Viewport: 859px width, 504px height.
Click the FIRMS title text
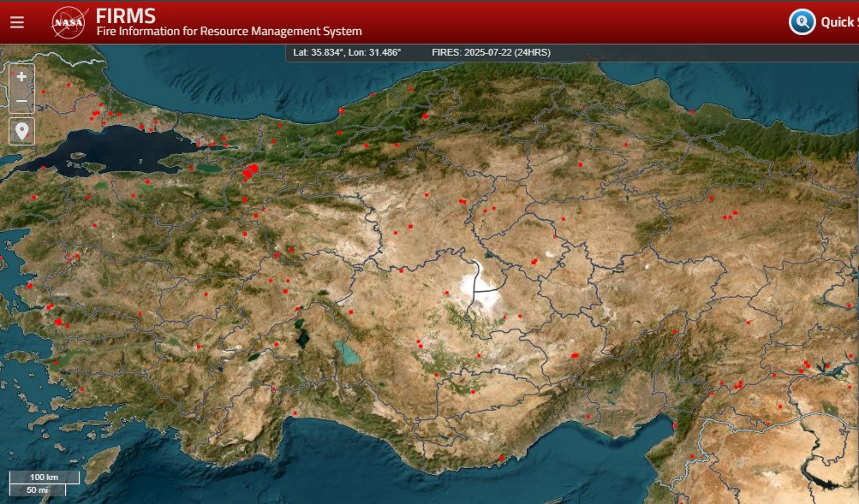(x=126, y=15)
